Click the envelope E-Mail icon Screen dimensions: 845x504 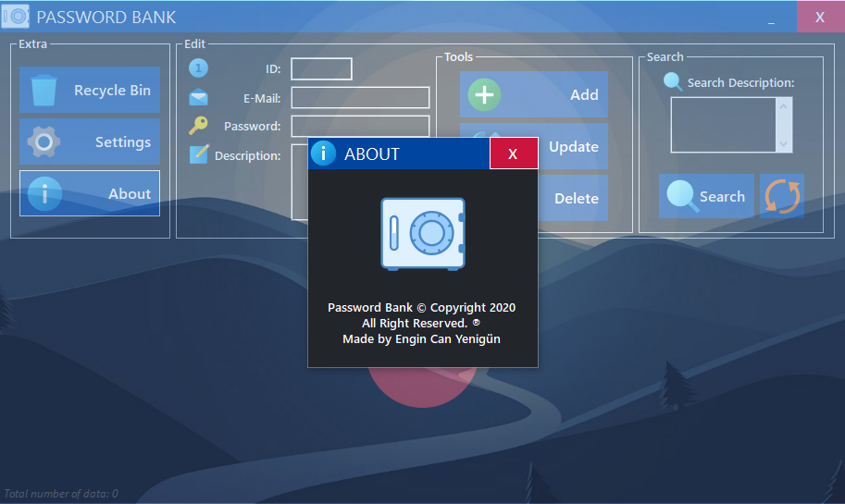click(x=198, y=97)
